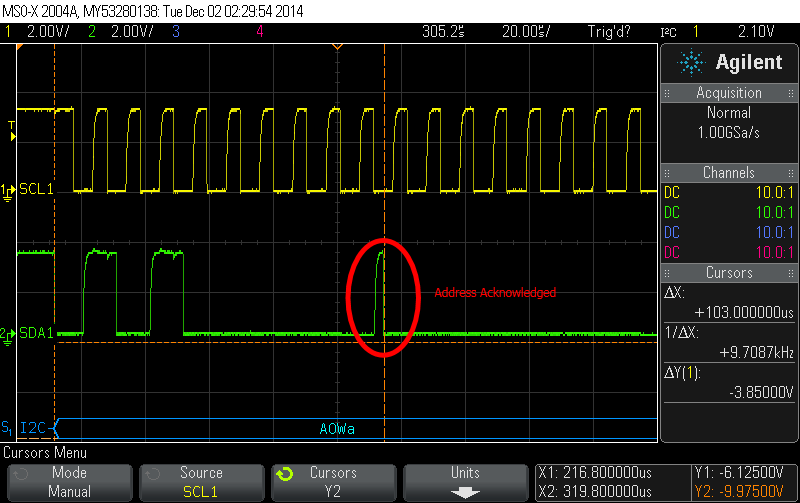Click the channel 4 indicator
800x503 pixels.
point(260,32)
